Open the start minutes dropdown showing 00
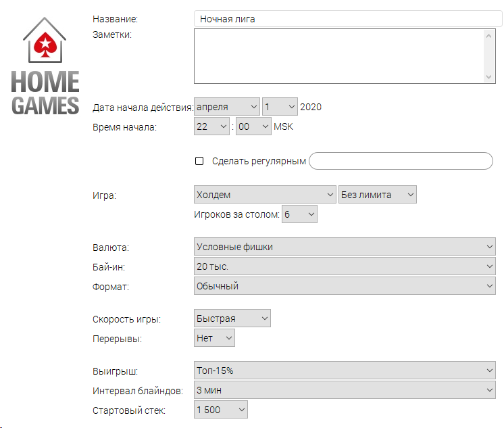Image resolution: width=504 pixels, height=428 pixels. click(x=253, y=126)
